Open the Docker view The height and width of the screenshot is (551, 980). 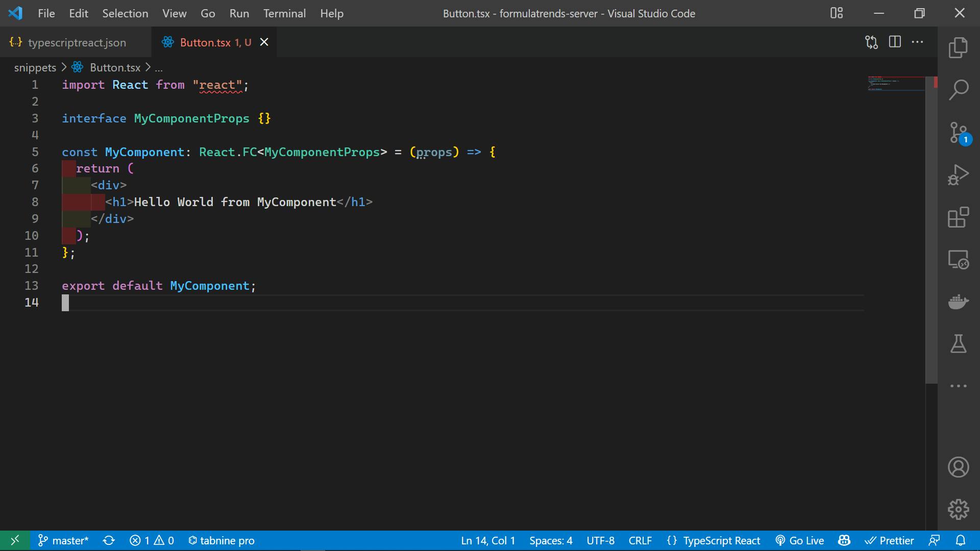click(x=958, y=302)
